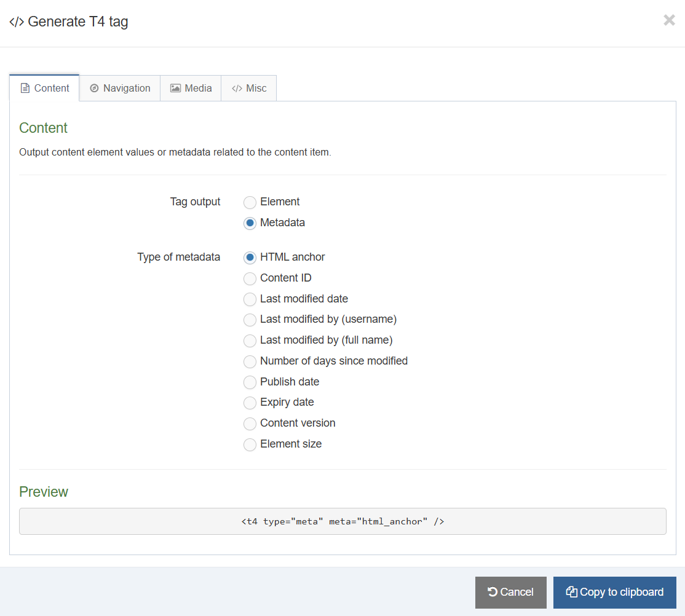The image size is (685, 616).
Task: Click the code icon in the dialog title
Action: click(x=17, y=21)
